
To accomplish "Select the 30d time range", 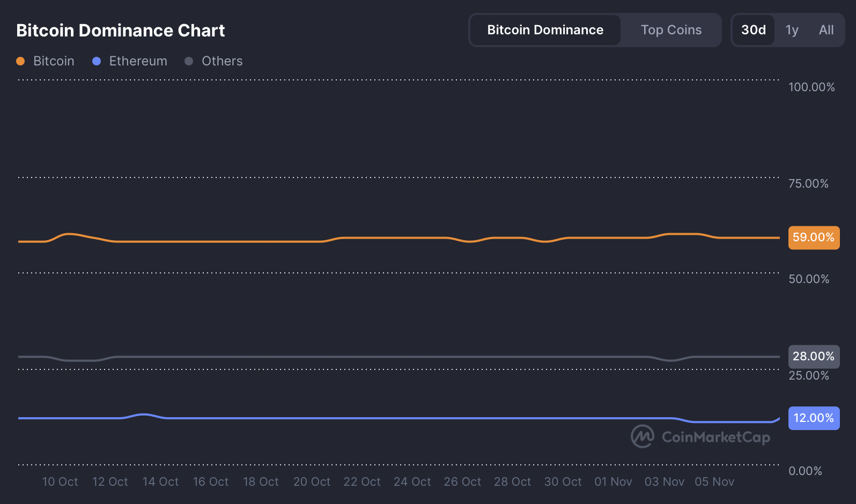I will pos(754,30).
